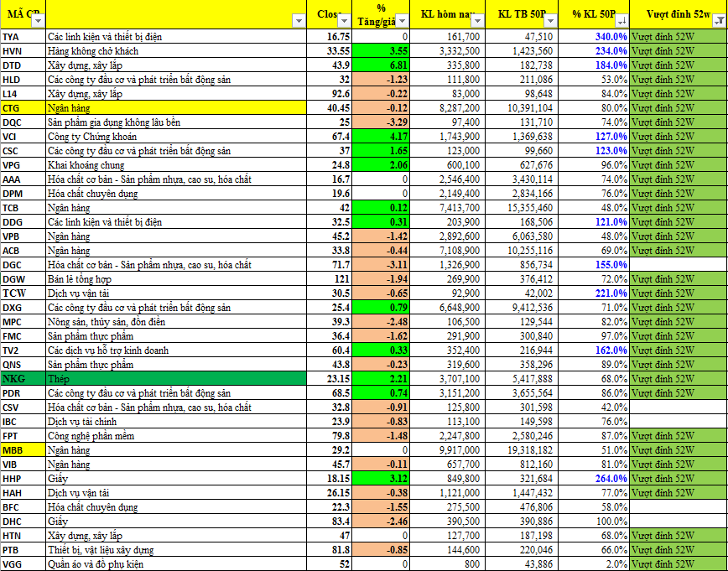This screenshot has width=728, height=571.
Task: Open the KL TB 50P filter dropdown
Action: 550,22
